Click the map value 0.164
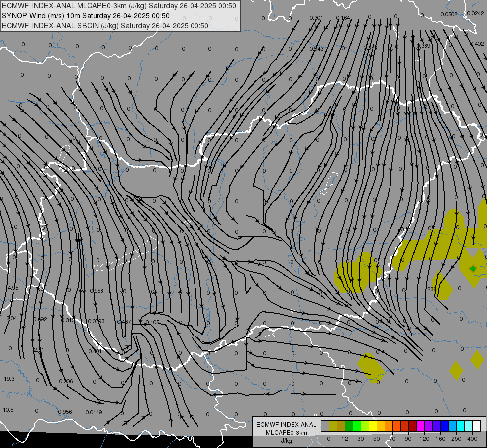 point(343,18)
